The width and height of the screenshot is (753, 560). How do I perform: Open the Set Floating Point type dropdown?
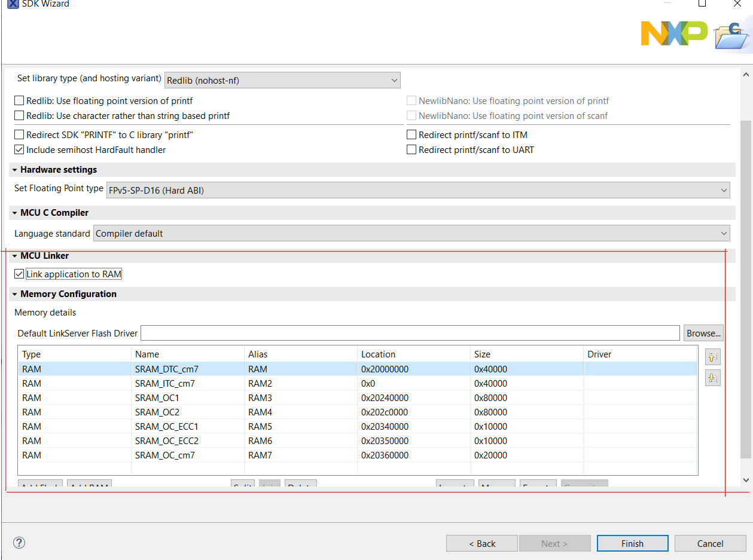(x=724, y=190)
